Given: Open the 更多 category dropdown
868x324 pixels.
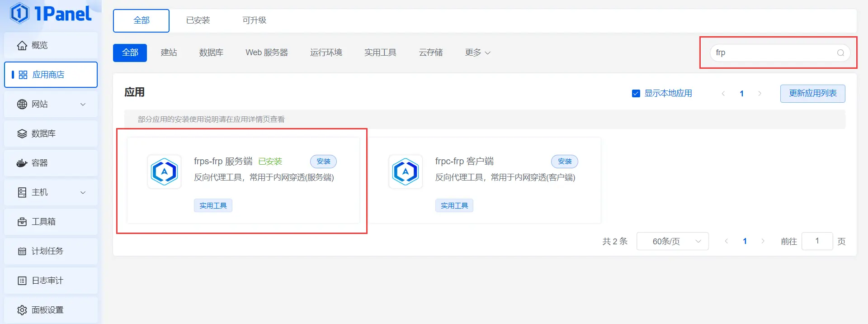Looking at the screenshot, I should click(478, 52).
